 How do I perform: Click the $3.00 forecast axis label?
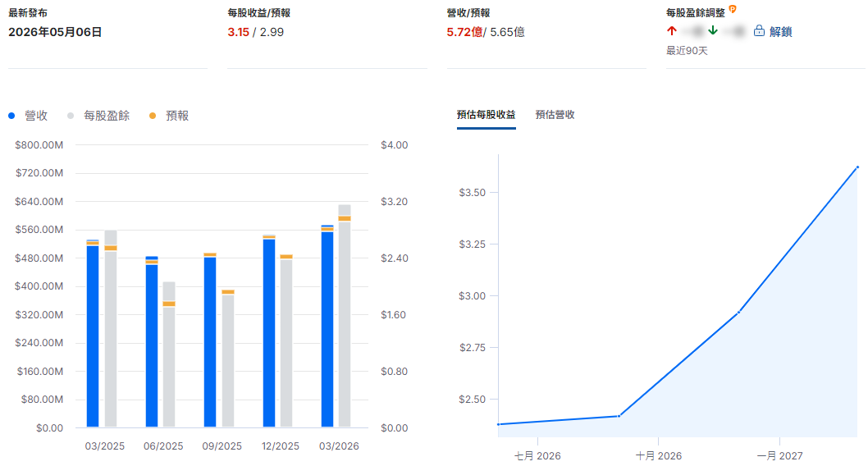click(473, 296)
